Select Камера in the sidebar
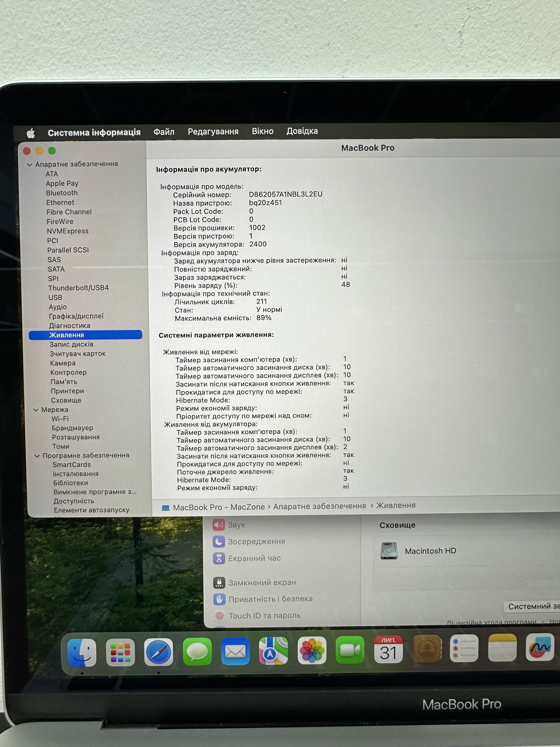The image size is (560, 747). point(63,363)
